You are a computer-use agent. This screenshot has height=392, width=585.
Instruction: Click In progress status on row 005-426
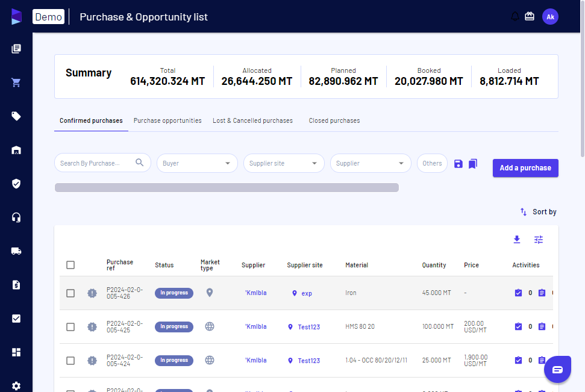point(174,293)
